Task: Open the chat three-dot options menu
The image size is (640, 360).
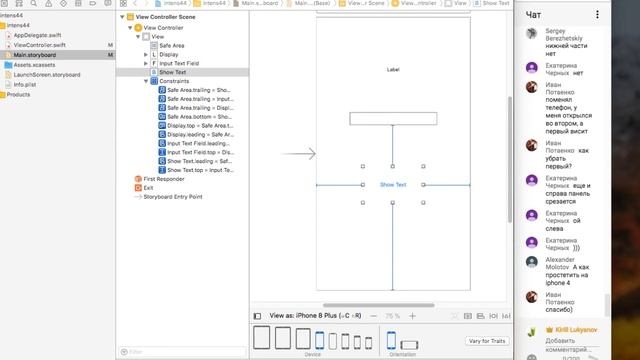Action: click(x=597, y=15)
